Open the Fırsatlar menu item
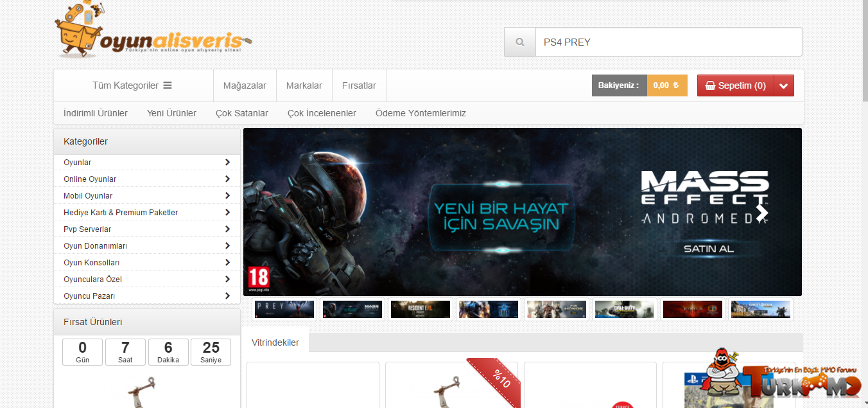Screen dimensions: 868x408 coord(359,85)
